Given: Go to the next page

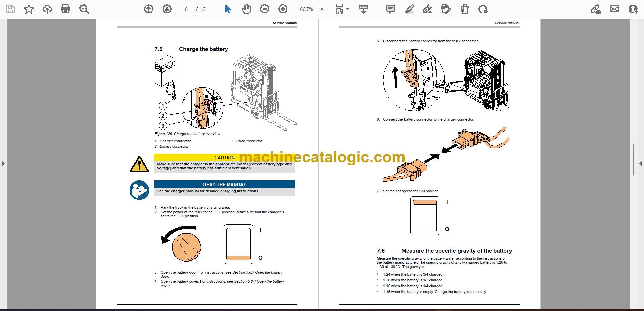Looking at the screenshot, I should click(167, 9).
